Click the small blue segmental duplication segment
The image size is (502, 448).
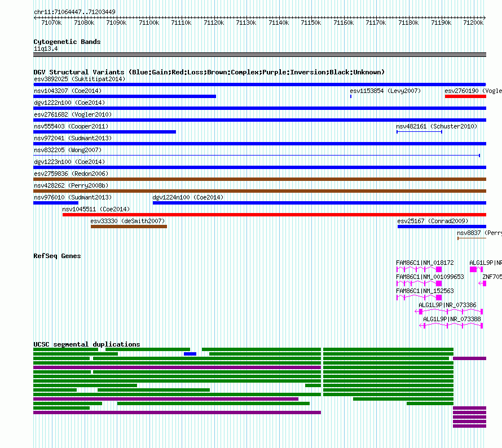click(190, 354)
